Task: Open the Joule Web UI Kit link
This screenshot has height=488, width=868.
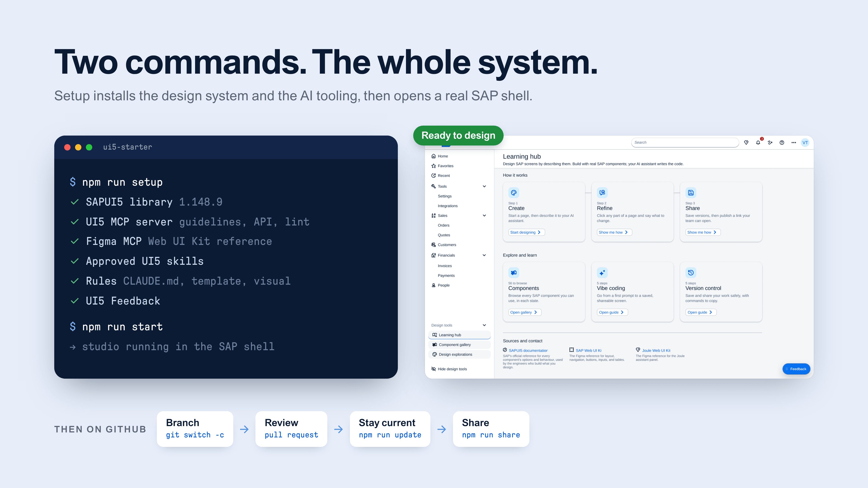Action: [x=656, y=351]
